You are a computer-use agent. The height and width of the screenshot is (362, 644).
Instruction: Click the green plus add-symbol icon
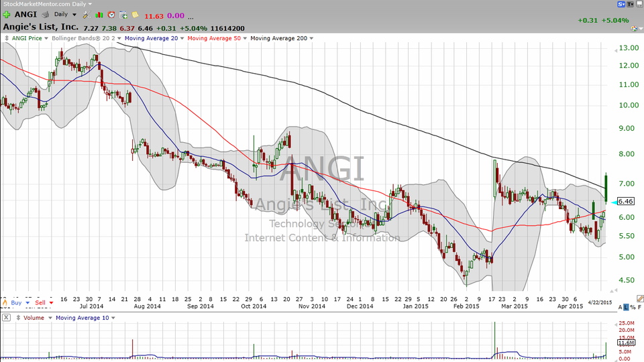7,15
